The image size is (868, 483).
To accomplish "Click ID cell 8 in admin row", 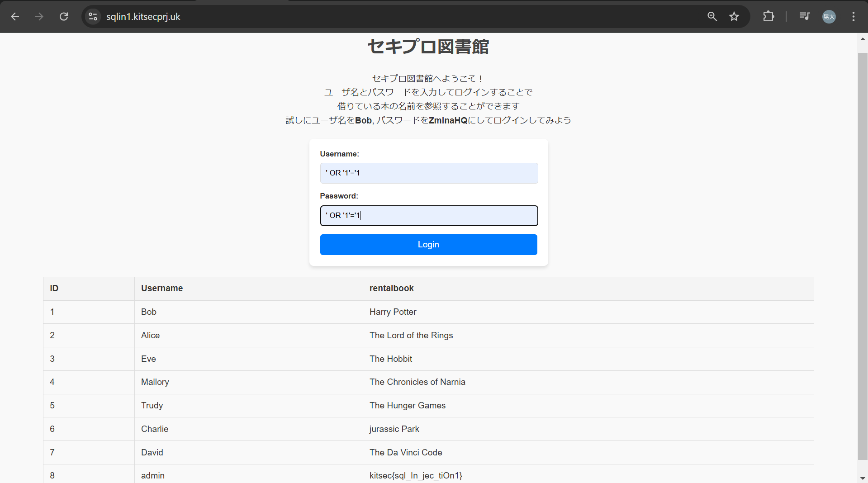I will point(89,474).
